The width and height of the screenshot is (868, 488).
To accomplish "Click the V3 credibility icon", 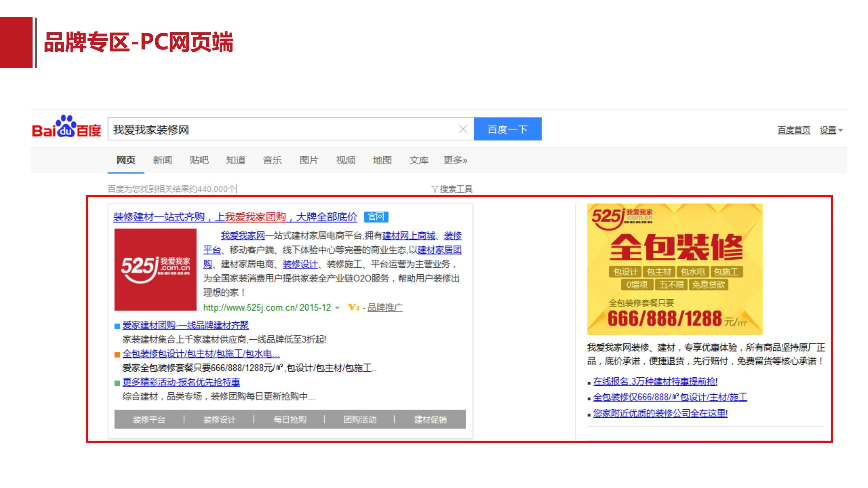I will coord(353,308).
